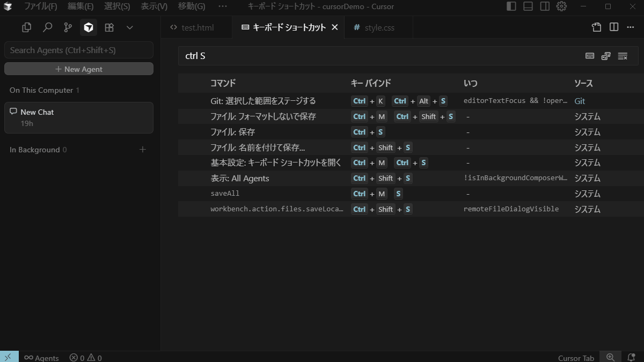Open remote window icon in status bar
The image size is (644, 362).
(9, 357)
